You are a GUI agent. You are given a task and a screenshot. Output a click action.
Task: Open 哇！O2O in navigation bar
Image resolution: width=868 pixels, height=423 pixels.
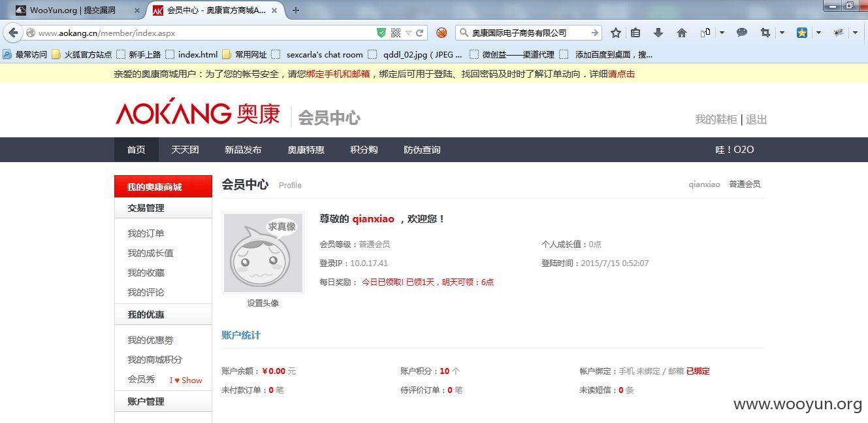tap(735, 150)
